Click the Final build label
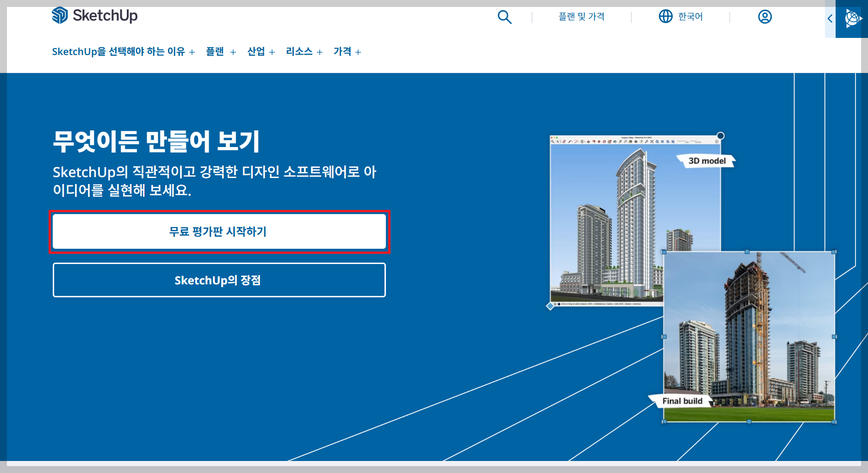This screenshot has width=868, height=473. click(682, 401)
